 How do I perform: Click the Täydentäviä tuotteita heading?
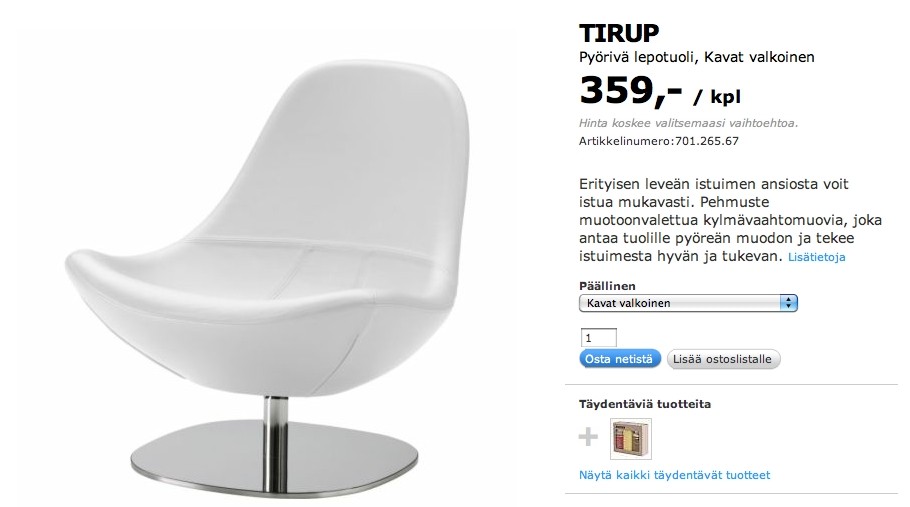coord(645,404)
